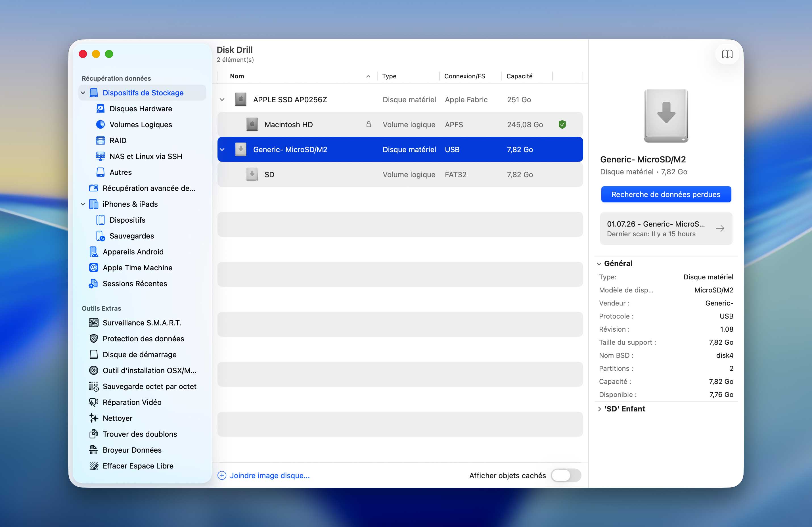Click Trouver des doublons icon
812x527 pixels.
(x=93, y=434)
